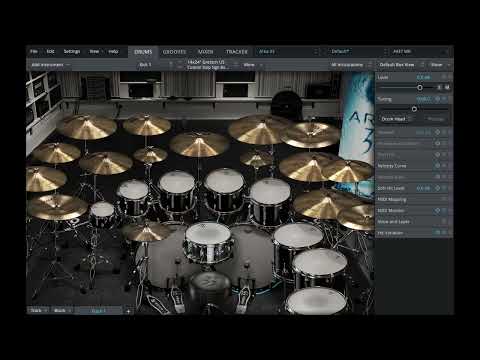This screenshot has width=480, height=360.
Task: Click the preset selector up/down arrows
Action: tap(386, 52)
